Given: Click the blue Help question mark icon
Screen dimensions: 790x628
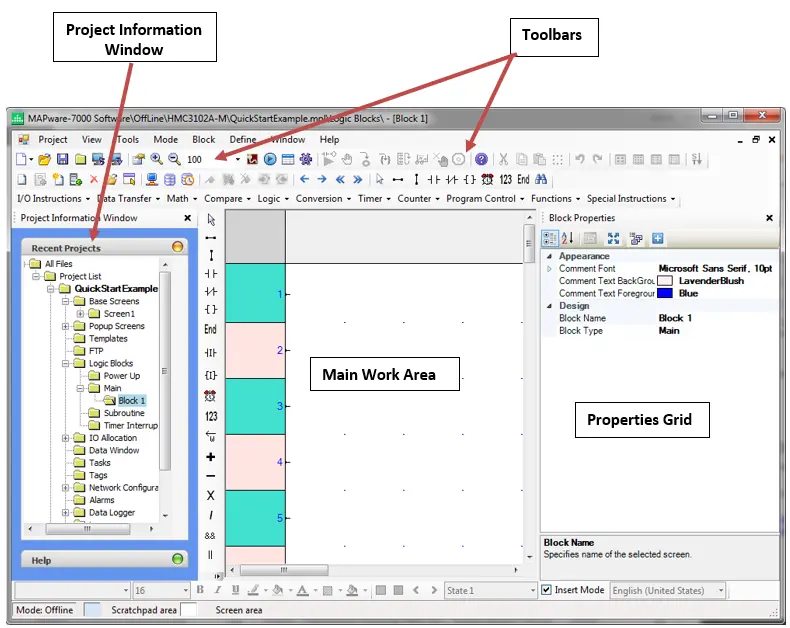Looking at the screenshot, I should (481, 159).
